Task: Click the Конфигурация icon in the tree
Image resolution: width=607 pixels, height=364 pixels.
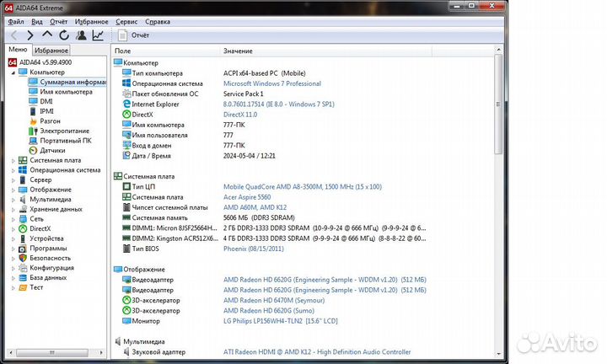Action: (23, 268)
